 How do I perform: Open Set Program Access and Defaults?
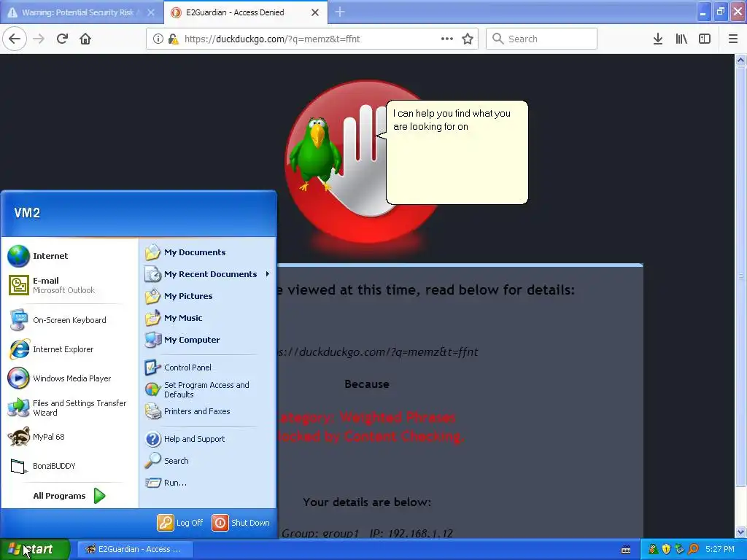point(208,389)
